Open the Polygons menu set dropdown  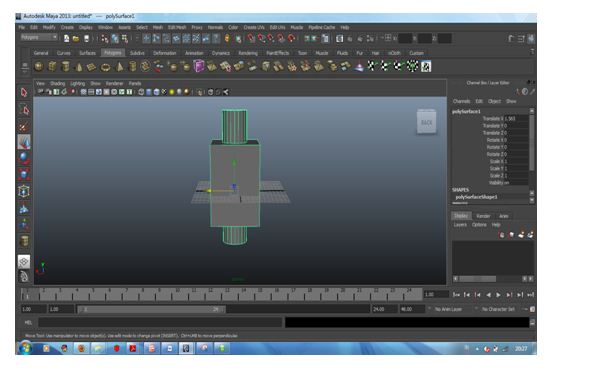[x=39, y=37]
